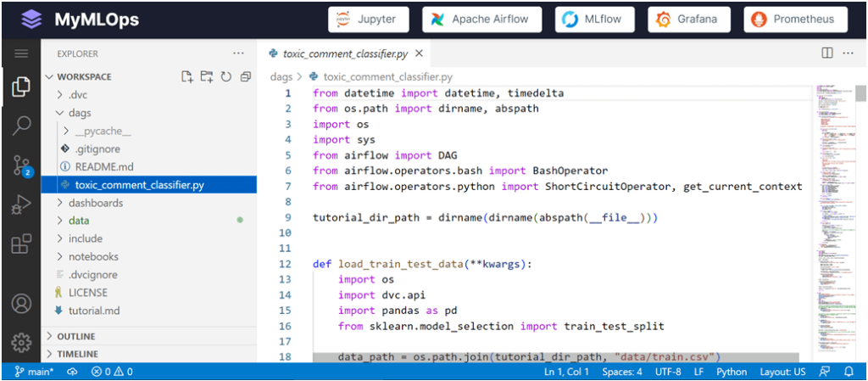Open Source Control view with badge
This screenshot has height=381, width=868.
point(21,165)
